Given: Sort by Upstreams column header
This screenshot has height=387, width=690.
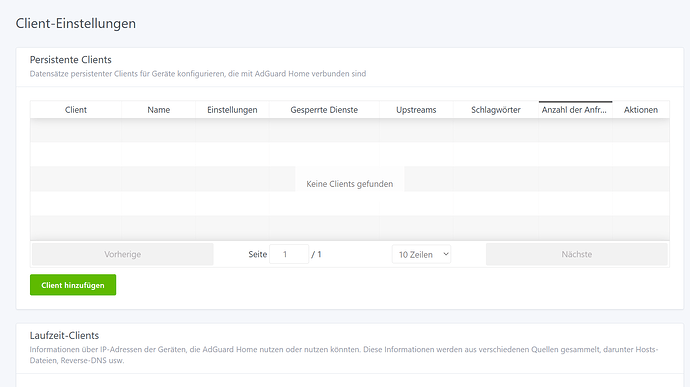Looking at the screenshot, I should (x=416, y=110).
